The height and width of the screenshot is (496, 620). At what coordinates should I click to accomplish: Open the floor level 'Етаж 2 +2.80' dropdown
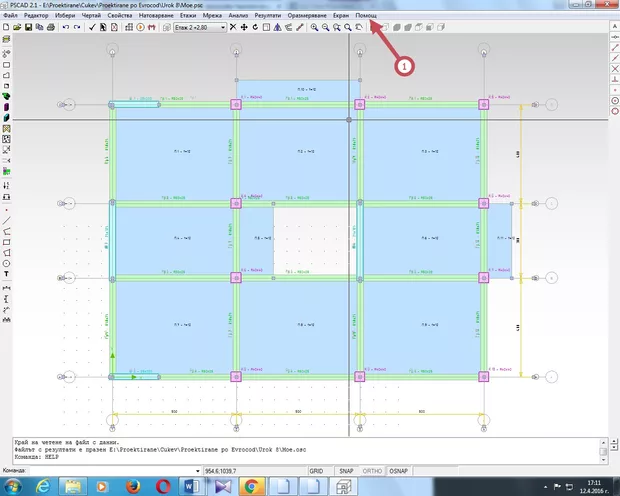221,27
